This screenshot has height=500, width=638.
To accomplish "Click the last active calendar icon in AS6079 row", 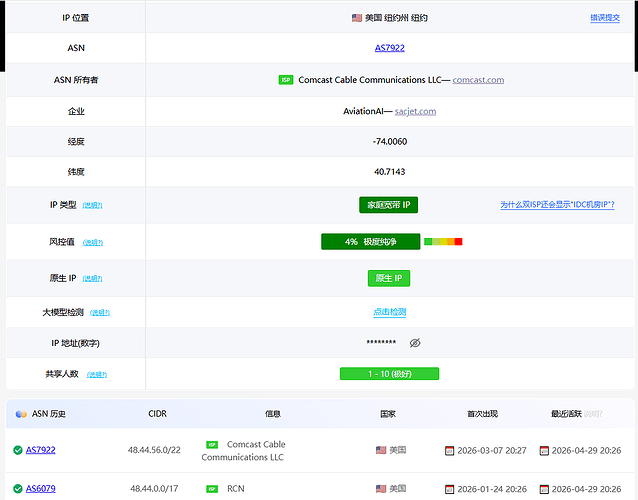I will click(544, 489).
